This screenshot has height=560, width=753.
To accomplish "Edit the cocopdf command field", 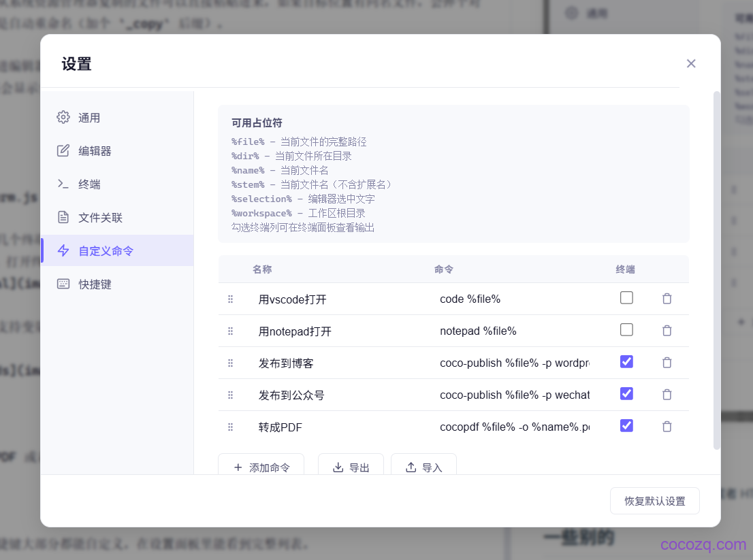I will 515,427.
